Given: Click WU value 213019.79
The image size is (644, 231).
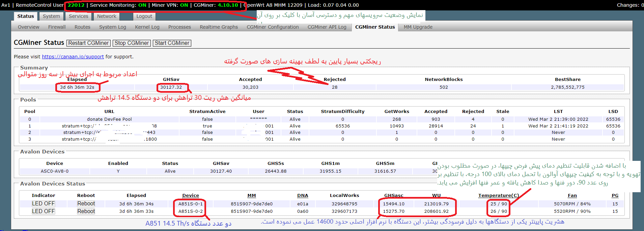Looking at the screenshot, I should pyautogui.click(x=437, y=204).
